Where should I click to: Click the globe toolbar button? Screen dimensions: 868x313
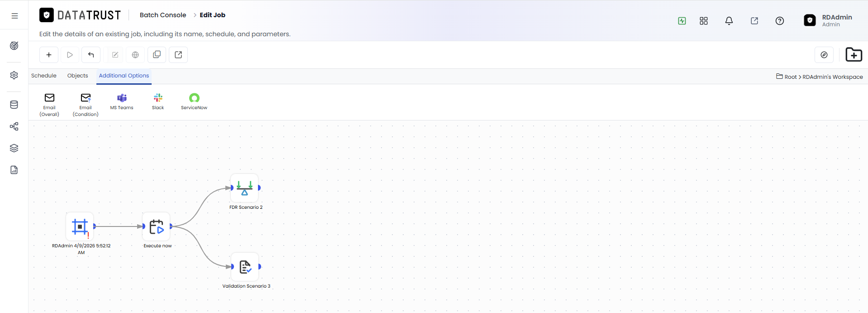[135, 55]
